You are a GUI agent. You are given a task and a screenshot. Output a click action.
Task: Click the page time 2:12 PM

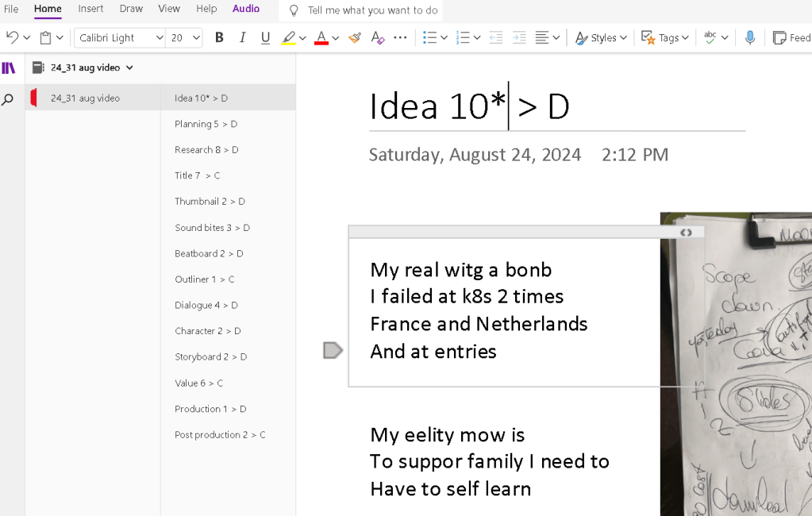(x=635, y=155)
